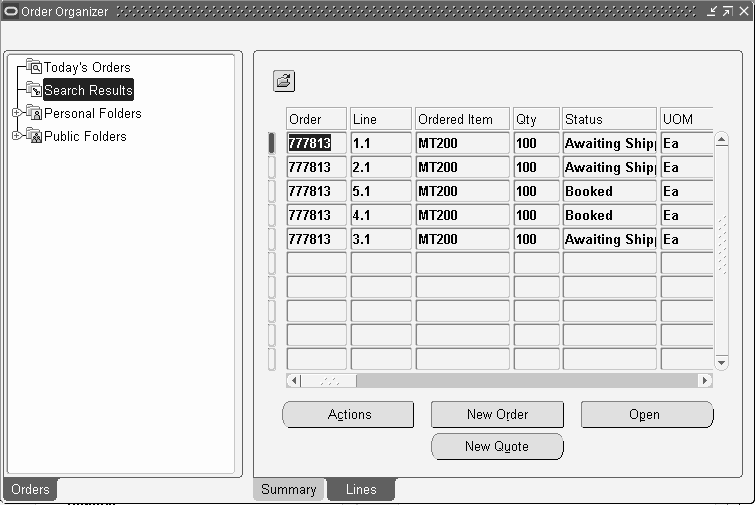Expand the Public Folders node
Image resolution: width=755 pixels, height=505 pixels.
[16, 136]
